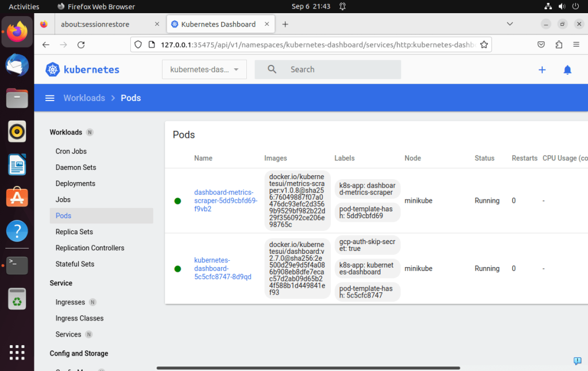Viewport: 588px width, 371px height.
Task: Open the list all tabs chevron
Action: [509, 24]
